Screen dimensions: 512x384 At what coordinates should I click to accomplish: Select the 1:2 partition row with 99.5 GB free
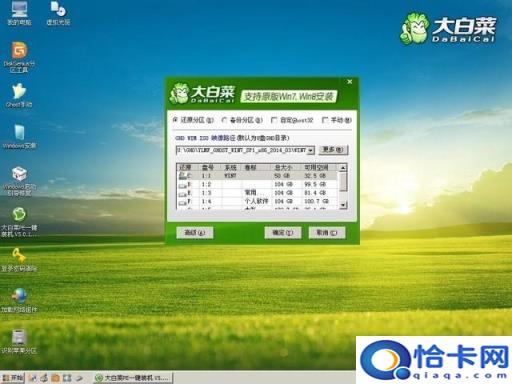point(258,184)
